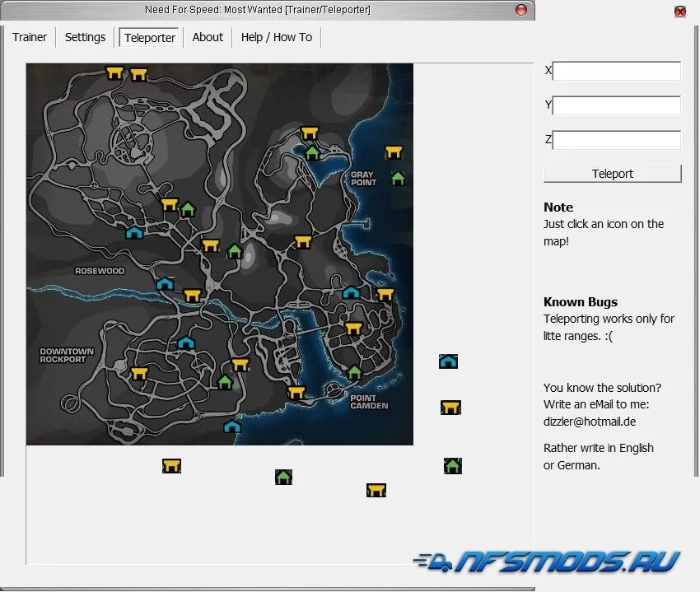The width and height of the screenshot is (700, 592).
Task: Click yellow shop icon on the river near Rosewood
Action: pos(193,295)
